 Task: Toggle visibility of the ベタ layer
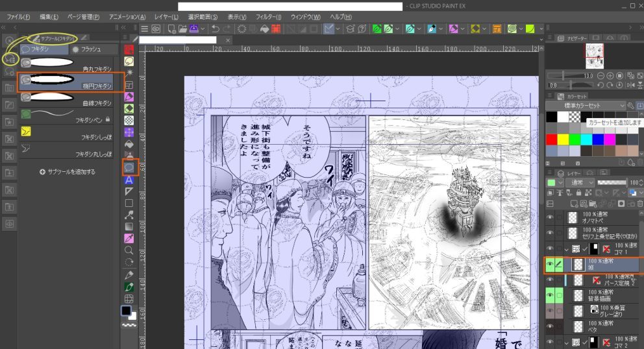(x=550, y=326)
